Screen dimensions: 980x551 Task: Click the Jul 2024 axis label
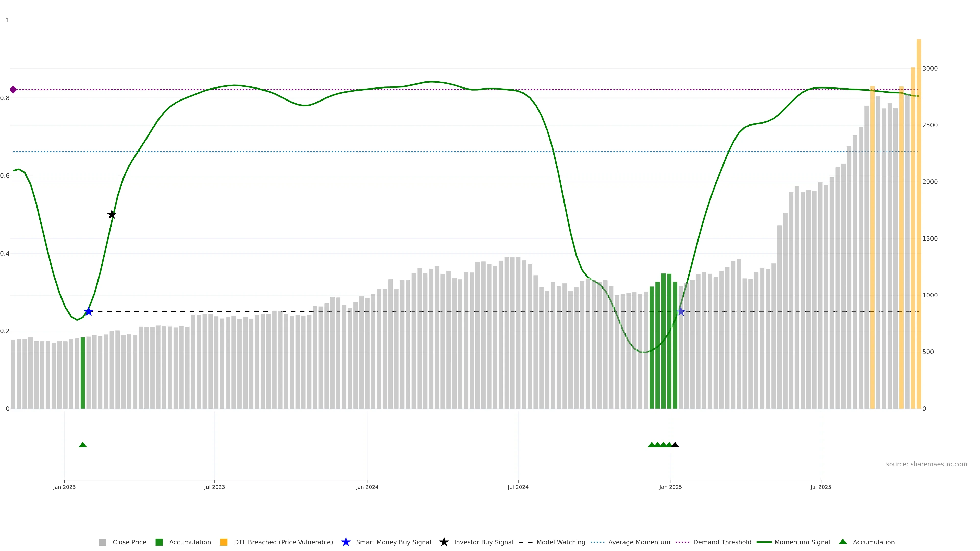tap(518, 487)
